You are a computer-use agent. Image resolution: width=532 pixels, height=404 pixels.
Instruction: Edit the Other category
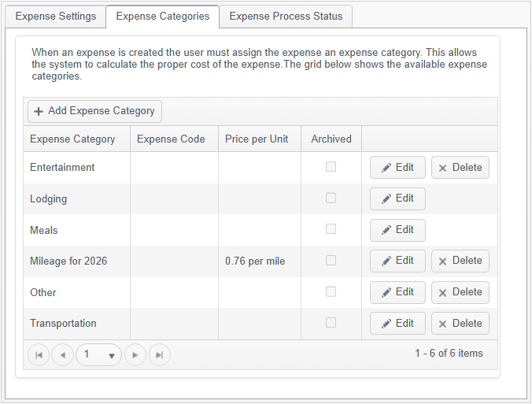397,292
